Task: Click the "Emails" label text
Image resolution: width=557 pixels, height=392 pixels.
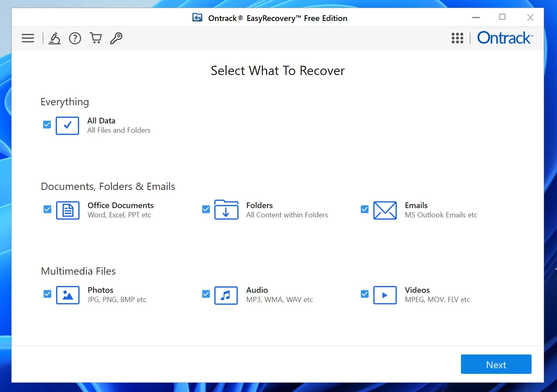Action: click(x=416, y=205)
